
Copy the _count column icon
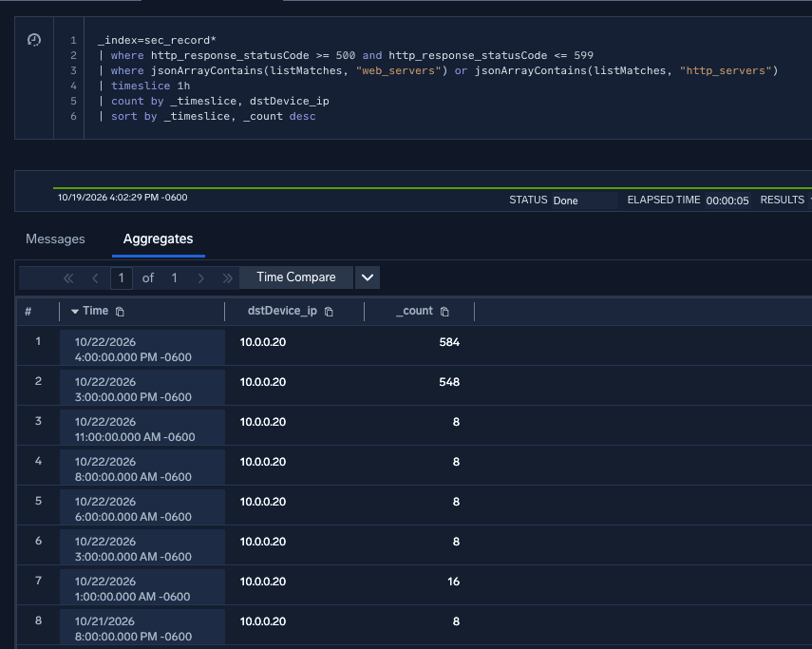[444, 312]
